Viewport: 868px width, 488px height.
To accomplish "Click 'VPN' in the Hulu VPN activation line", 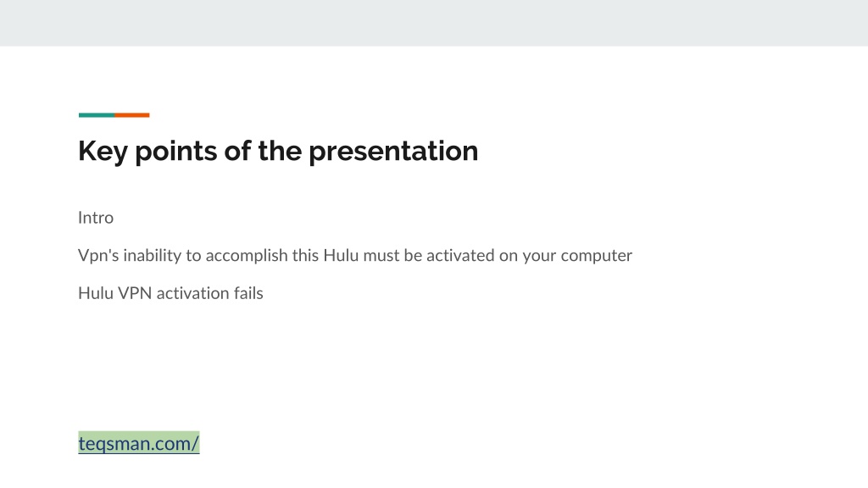I will coord(135,292).
